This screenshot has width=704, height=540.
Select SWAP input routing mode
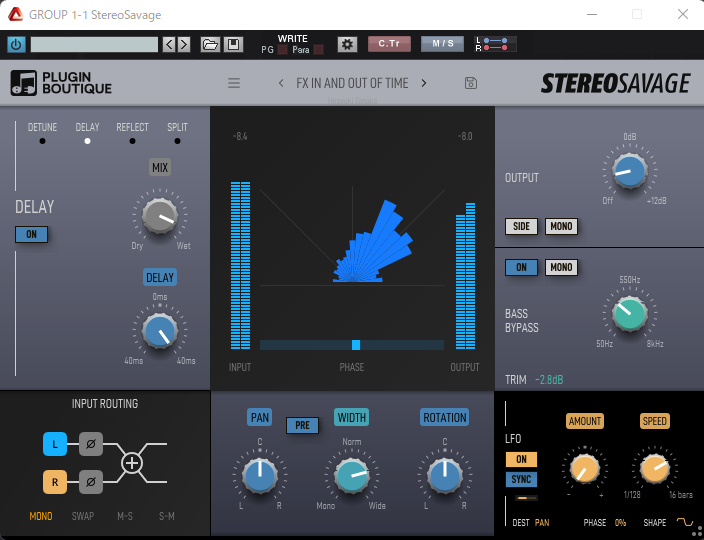coord(83,516)
